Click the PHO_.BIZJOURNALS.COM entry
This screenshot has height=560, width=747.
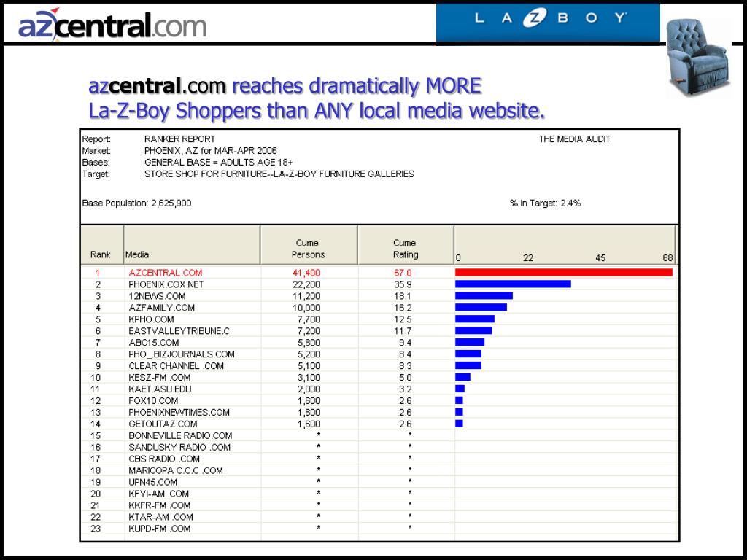click(x=182, y=354)
